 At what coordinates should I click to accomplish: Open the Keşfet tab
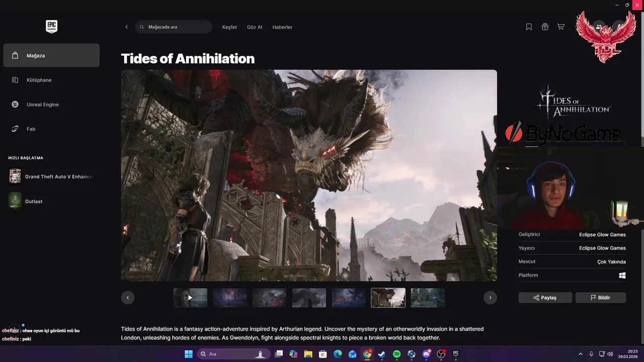229,27
